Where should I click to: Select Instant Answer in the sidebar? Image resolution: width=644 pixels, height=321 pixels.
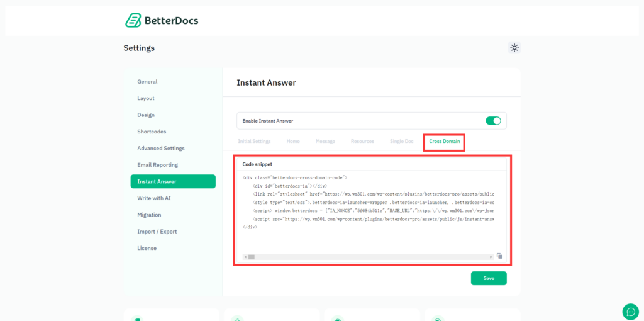pyautogui.click(x=173, y=182)
